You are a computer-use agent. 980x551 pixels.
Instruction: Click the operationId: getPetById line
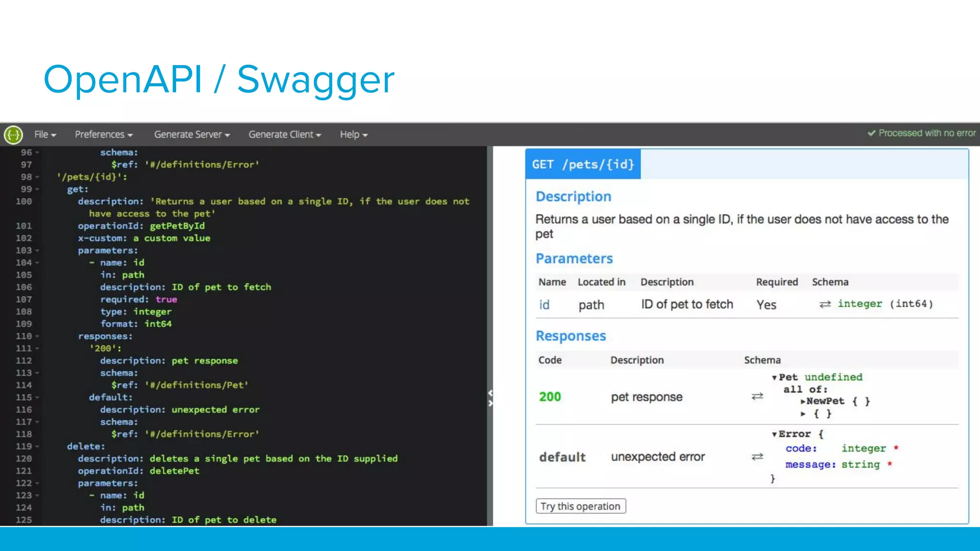(141, 226)
